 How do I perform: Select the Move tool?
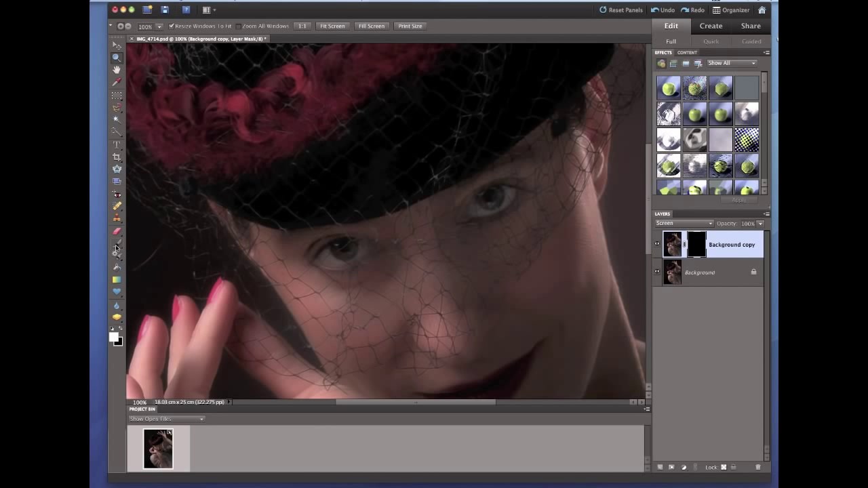pos(117,45)
